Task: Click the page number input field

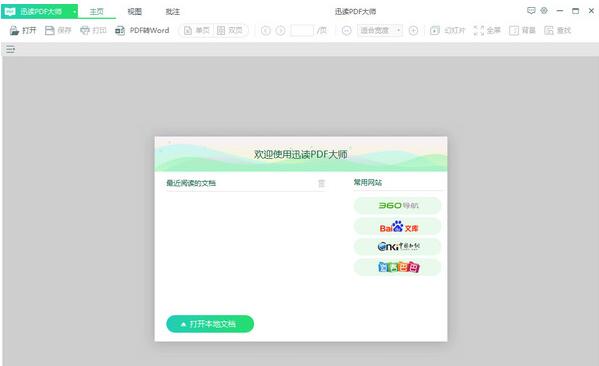Action: pos(302,31)
